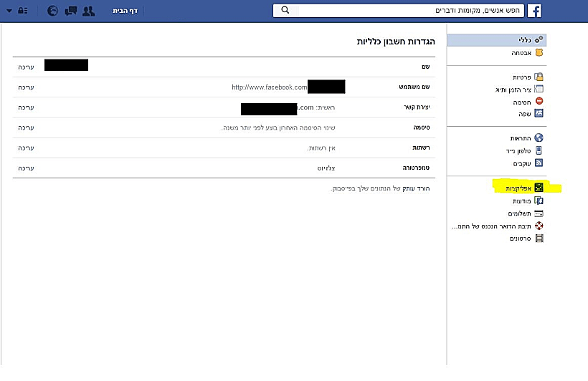Open פרטיות privacy settings
588x381 pixels.
521,77
